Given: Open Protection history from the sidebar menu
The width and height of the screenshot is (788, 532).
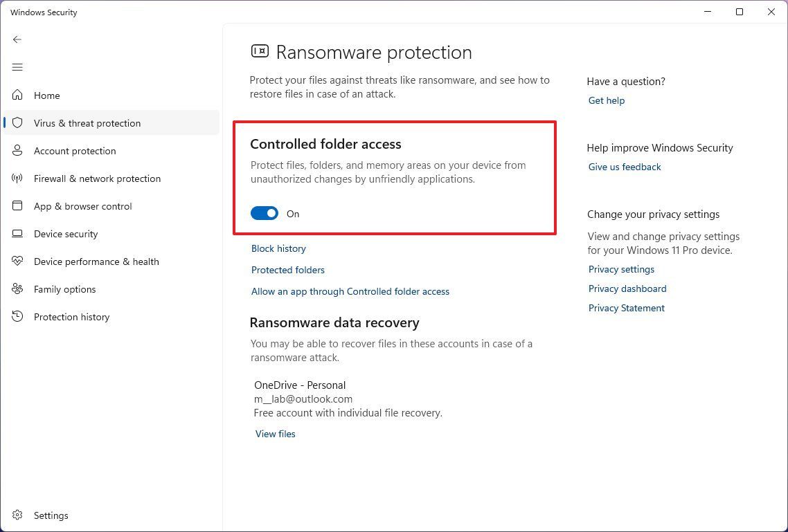Looking at the screenshot, I should [71, 317].
